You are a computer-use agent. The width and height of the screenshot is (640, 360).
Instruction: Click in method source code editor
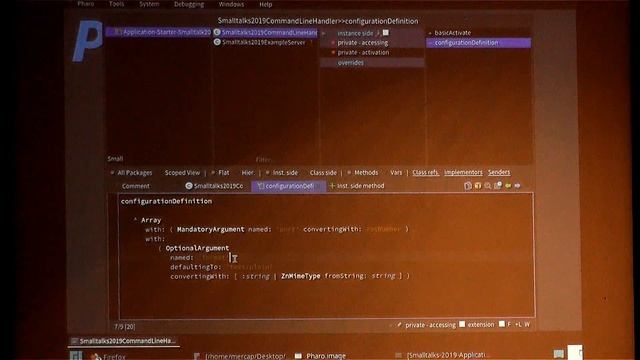coord(327,256)
